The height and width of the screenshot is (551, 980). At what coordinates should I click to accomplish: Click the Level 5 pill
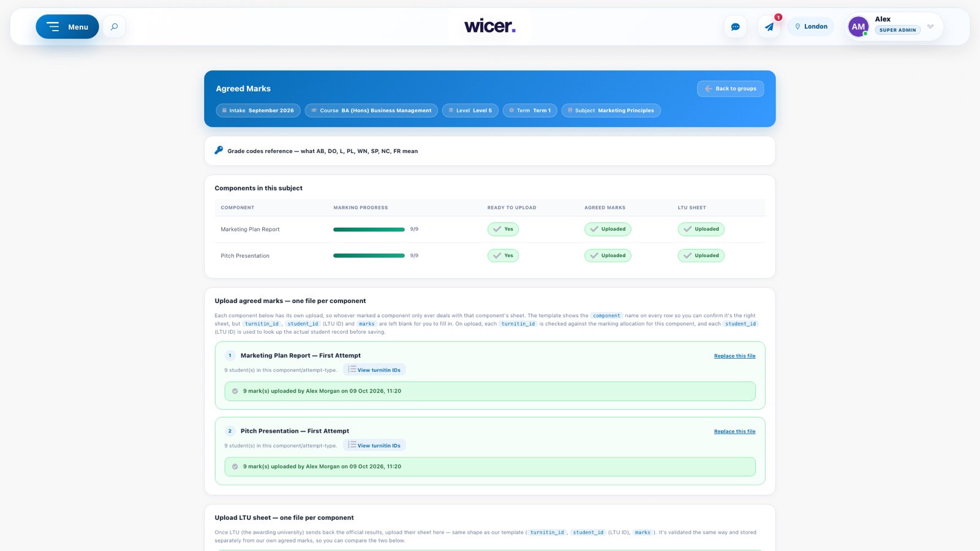[470, 111]
